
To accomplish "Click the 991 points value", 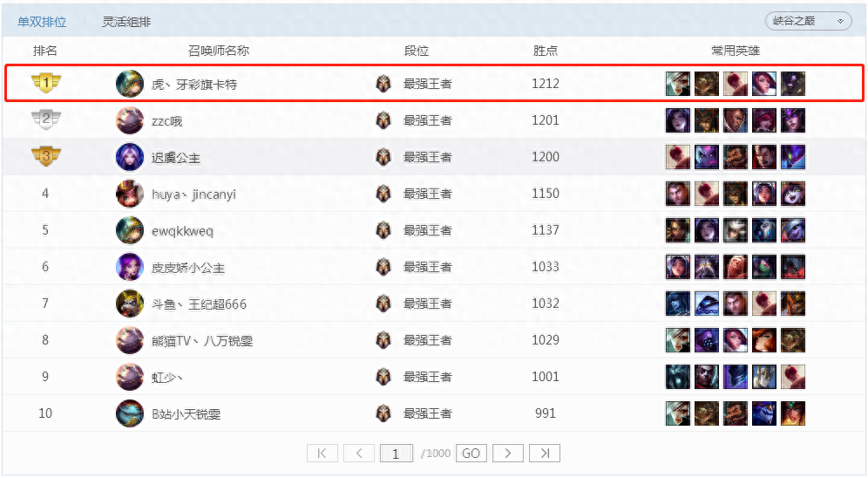I will pos(546,413).
